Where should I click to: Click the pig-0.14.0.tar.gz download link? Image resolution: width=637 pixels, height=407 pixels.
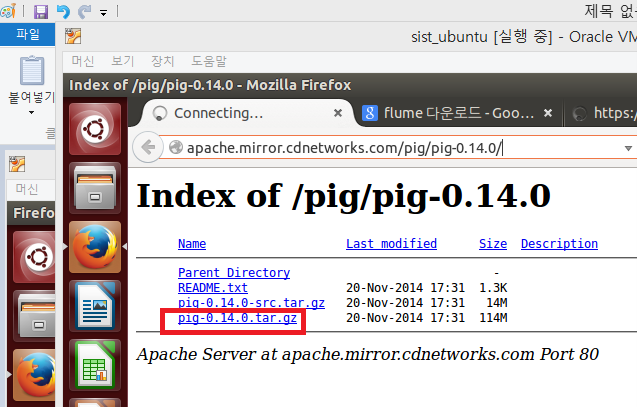[237, 318]
